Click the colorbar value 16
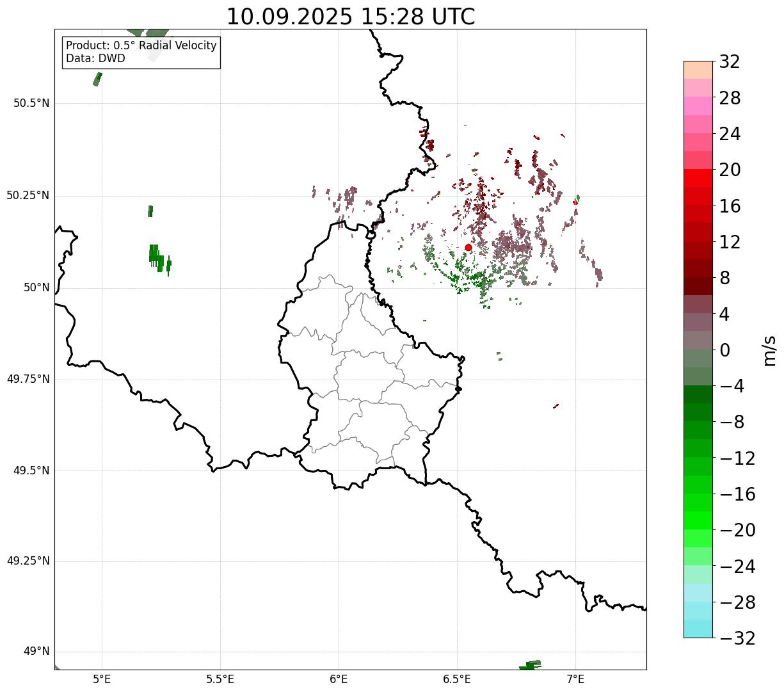The height and width of the screenshot is (692, 784). (730, 206)
